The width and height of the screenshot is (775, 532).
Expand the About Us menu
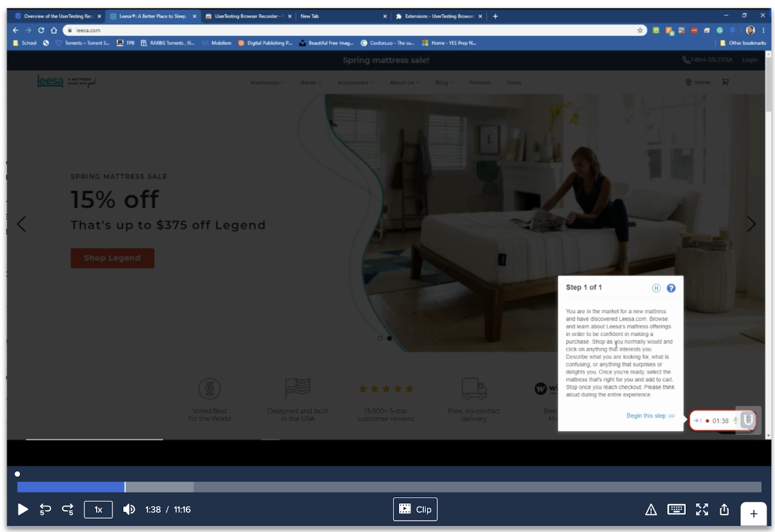(x=403, y=83)
